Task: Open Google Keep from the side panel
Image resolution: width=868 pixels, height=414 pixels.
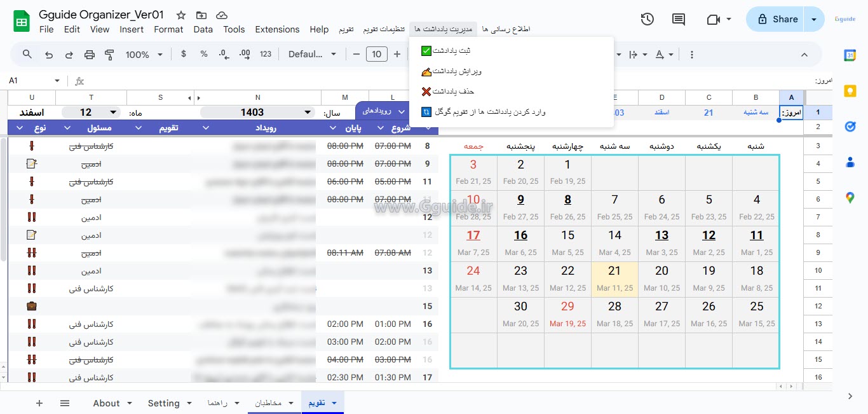Action: pos(850,91)
